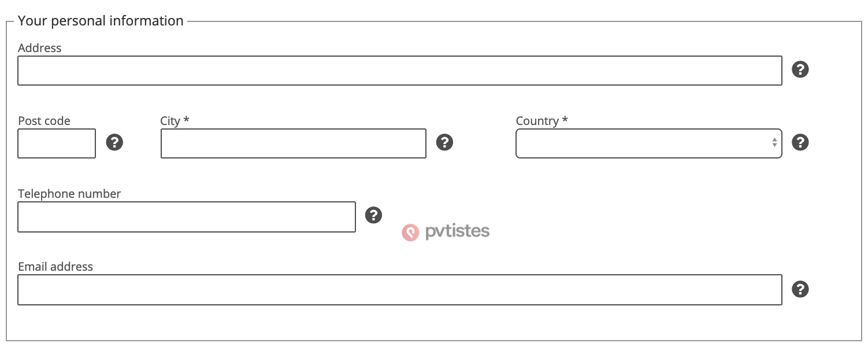
Task: Click the question mark next to City
Action: tap(444, 142)
